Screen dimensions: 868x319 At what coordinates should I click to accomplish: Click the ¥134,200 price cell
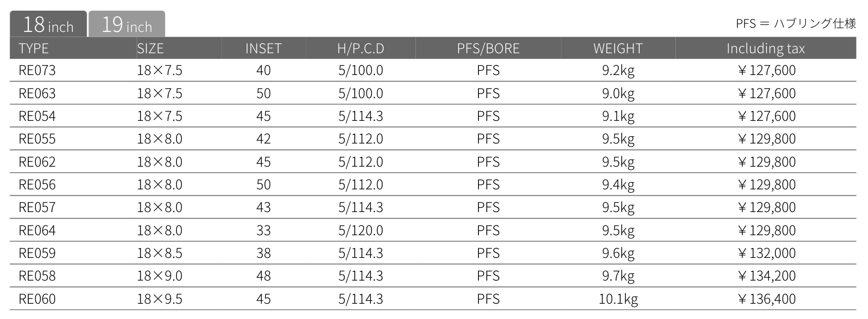(766, 276)
